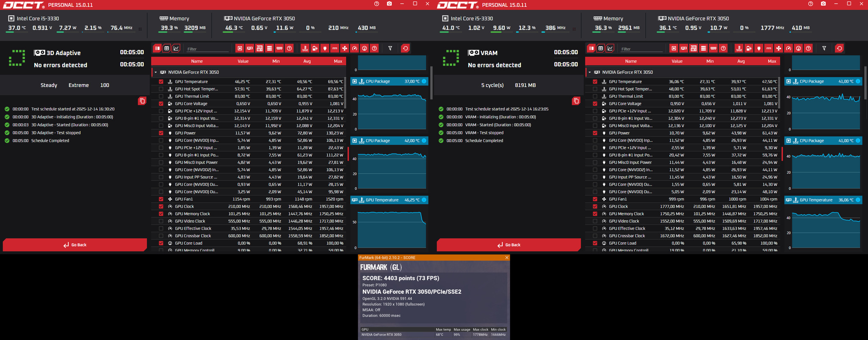868x340 pixels.
Task: Filter power plug readings in 3D Adaptive window
Action: pos(325,48)
